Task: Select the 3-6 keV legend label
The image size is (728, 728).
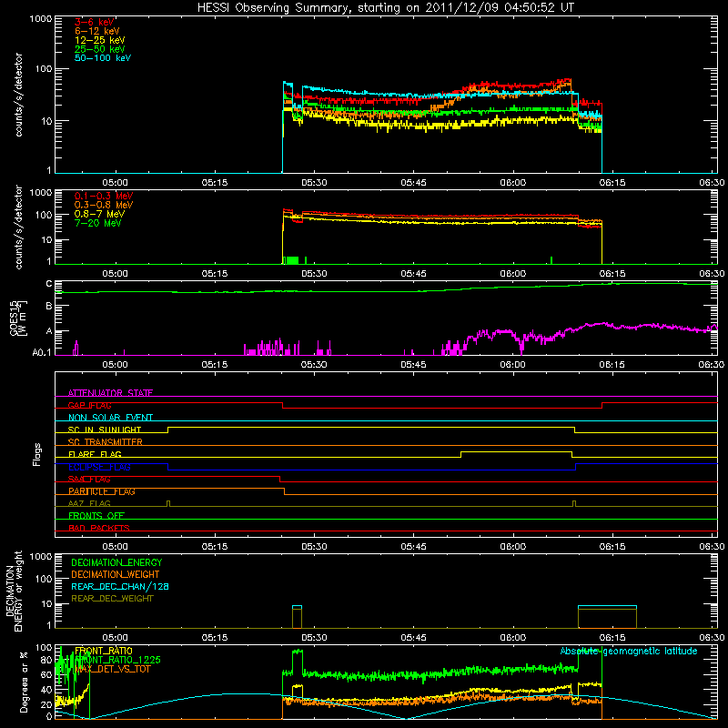Action: pyautogui.click(x=95, y=22)
